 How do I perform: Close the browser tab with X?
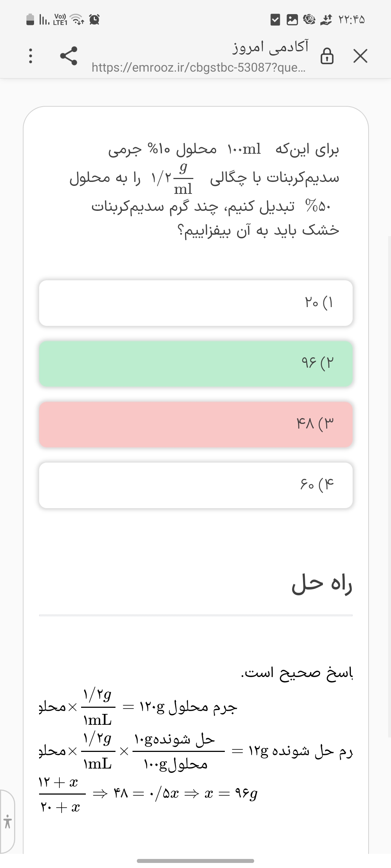360,56
